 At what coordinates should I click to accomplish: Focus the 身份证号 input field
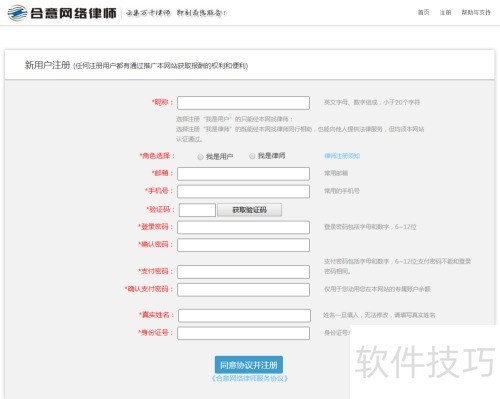point(243,333)
